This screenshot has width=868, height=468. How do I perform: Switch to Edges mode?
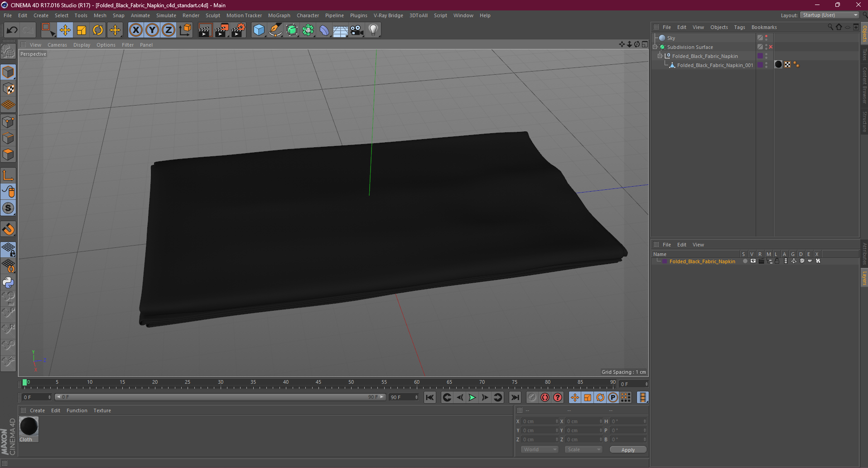pyautogui.click(x=8, y=138)
